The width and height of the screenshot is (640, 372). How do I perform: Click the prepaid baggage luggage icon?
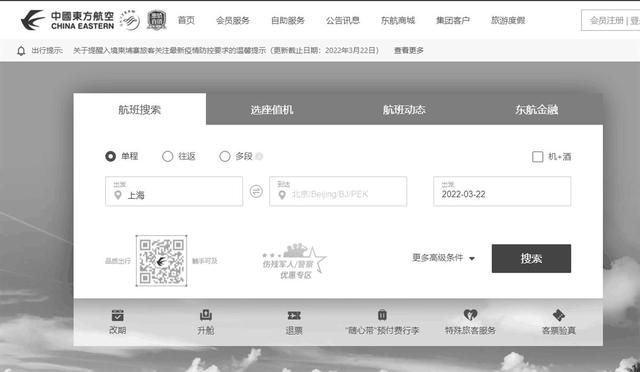pos(382,315)
